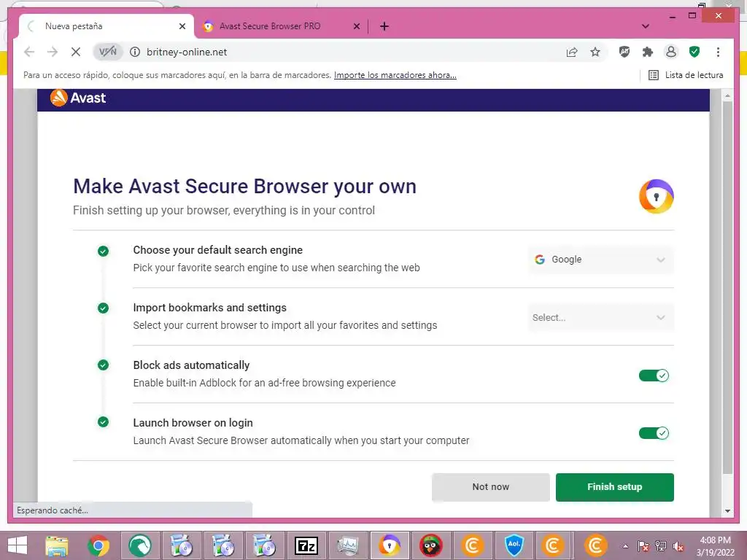Viewport: 747px width, 560px height.
Task: Click the Esperando caché... status text
Action: [53, 510]
